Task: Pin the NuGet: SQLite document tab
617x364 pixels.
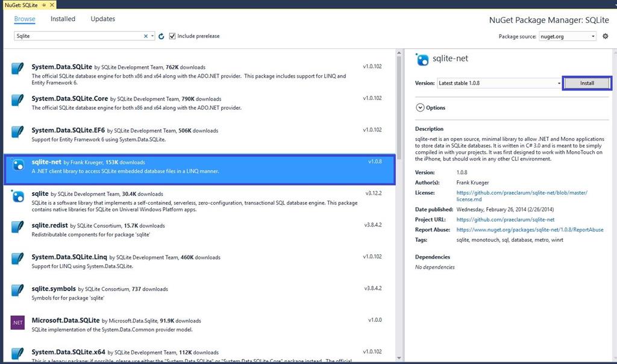Action: (44, 5)
